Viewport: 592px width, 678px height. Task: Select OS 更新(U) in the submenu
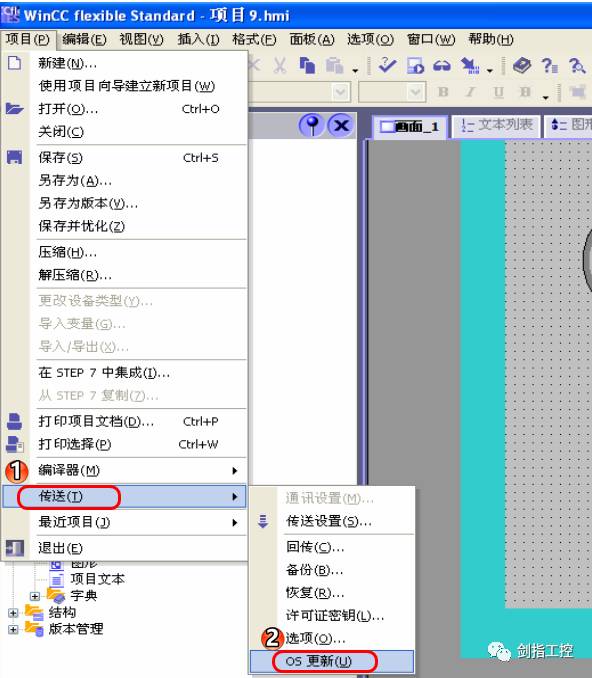332,661
